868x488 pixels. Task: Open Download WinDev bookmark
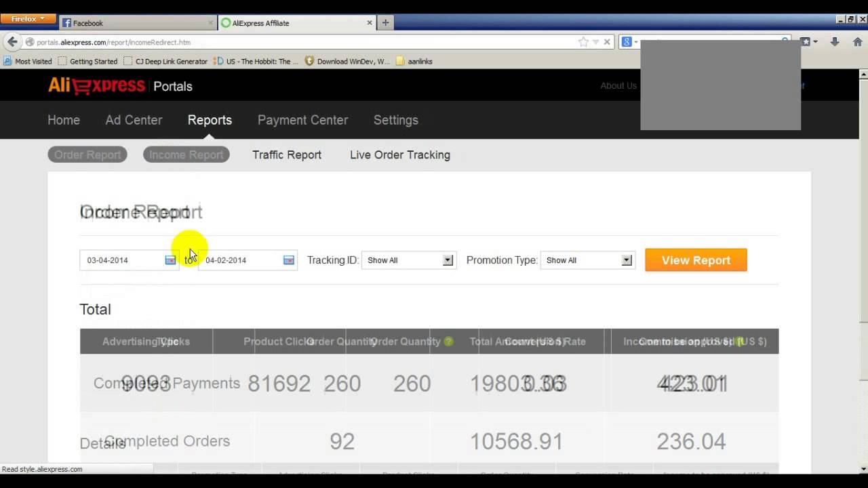click(x=347, y=61)
